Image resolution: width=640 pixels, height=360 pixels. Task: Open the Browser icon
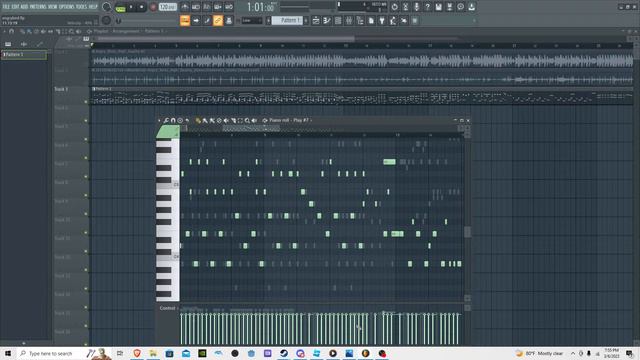point(360,20)
